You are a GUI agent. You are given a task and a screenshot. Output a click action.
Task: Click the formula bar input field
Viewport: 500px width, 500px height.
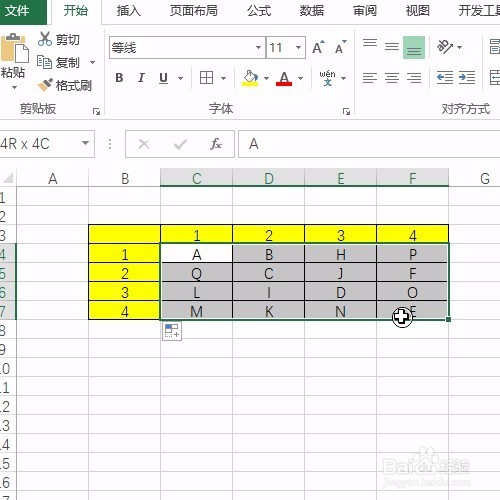point(369,144)
